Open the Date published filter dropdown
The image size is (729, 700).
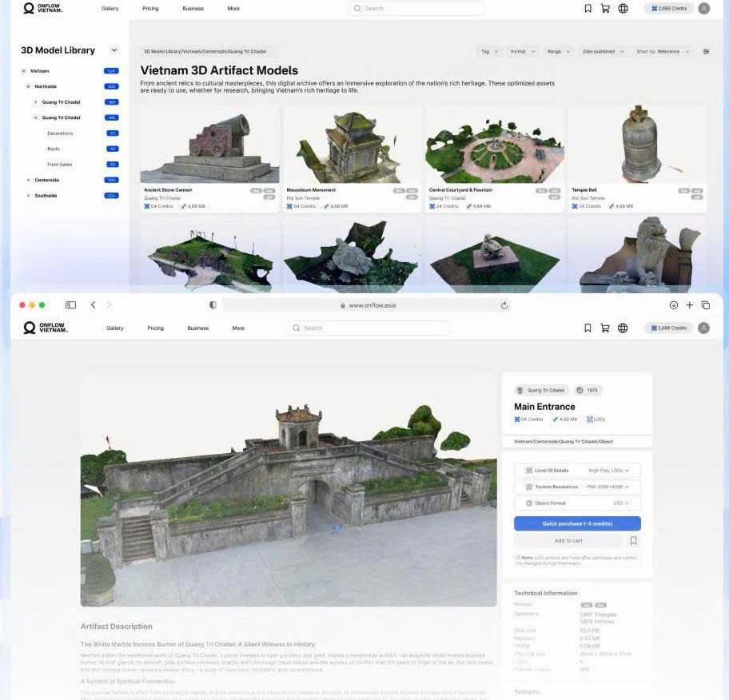[603, 52]
